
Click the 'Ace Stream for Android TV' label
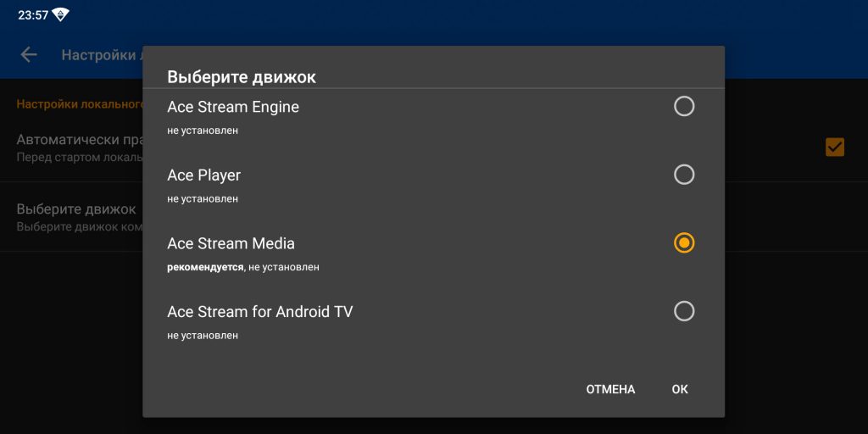(x=259, y=312)
